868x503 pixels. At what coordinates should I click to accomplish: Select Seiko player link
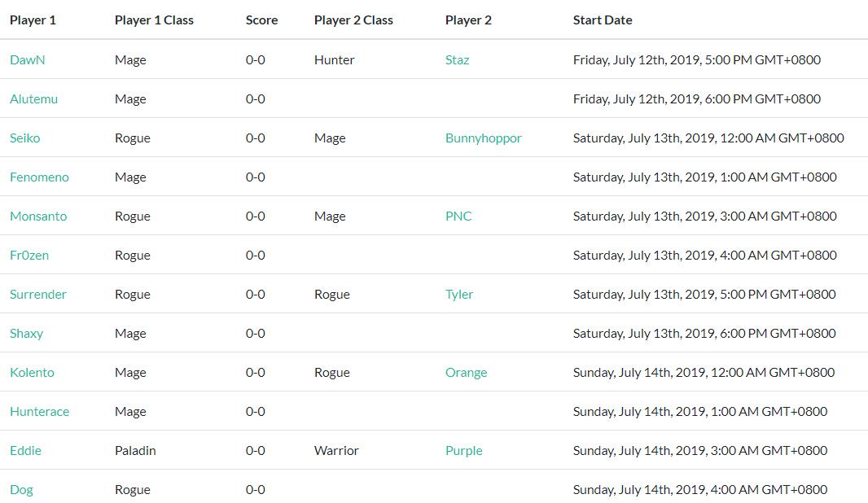pos(24,138)
